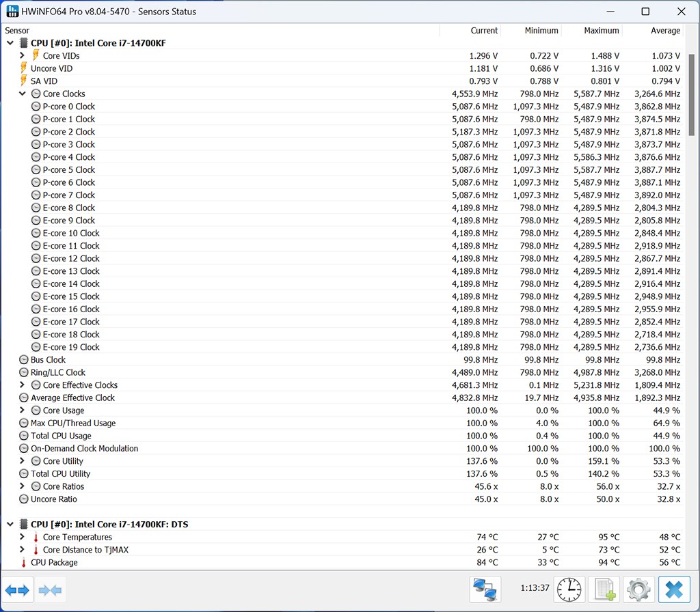The image size is (700, 612).
Task: Click the lightning icon beside SA VID
Action: coord(24,81)
